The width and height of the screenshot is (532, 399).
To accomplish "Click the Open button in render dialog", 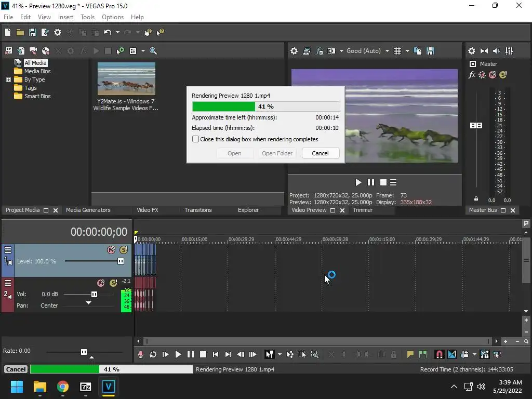I will tap(234, 153).
